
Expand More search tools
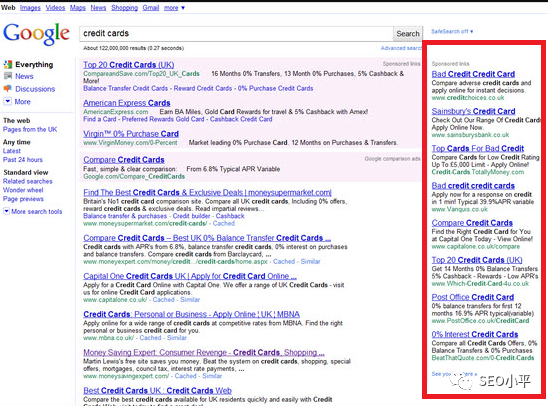click(x=33, y=211)
